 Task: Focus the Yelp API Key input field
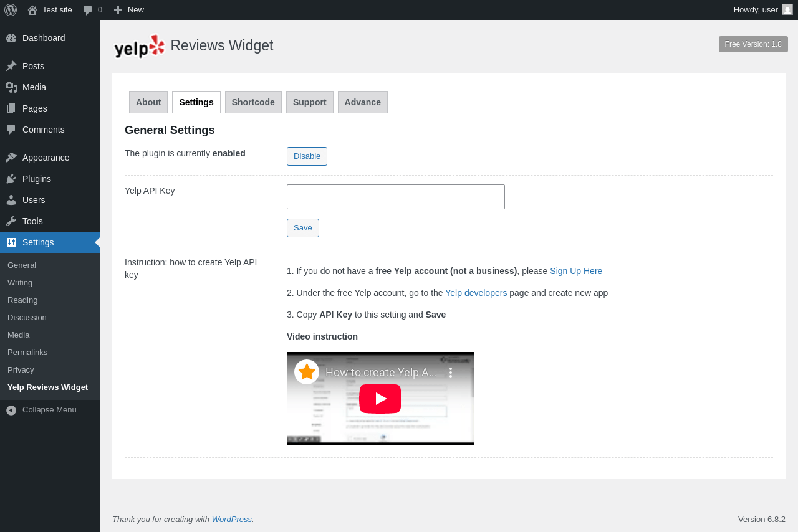(x=396, y=197)
